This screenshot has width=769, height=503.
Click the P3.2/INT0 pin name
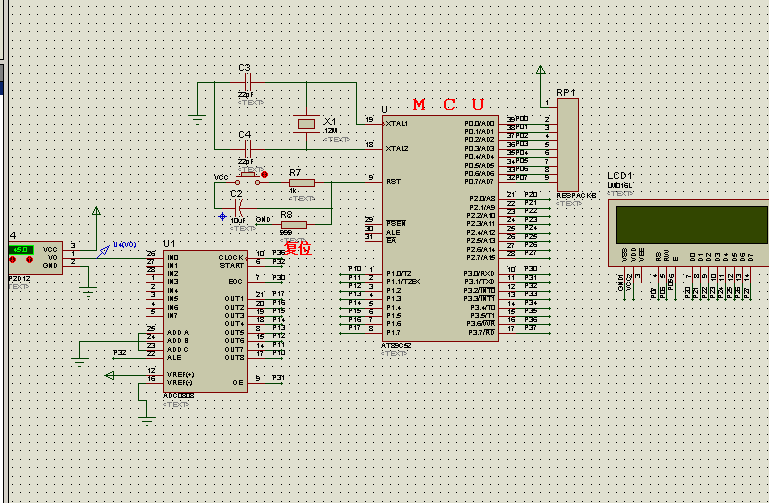(x=479, y=290)
